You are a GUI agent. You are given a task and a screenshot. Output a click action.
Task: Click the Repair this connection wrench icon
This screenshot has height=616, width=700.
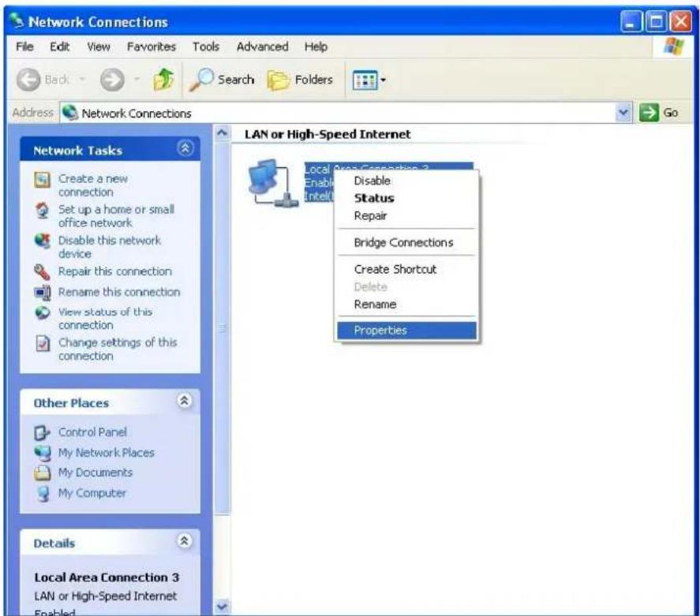click(x=43, y=271)
